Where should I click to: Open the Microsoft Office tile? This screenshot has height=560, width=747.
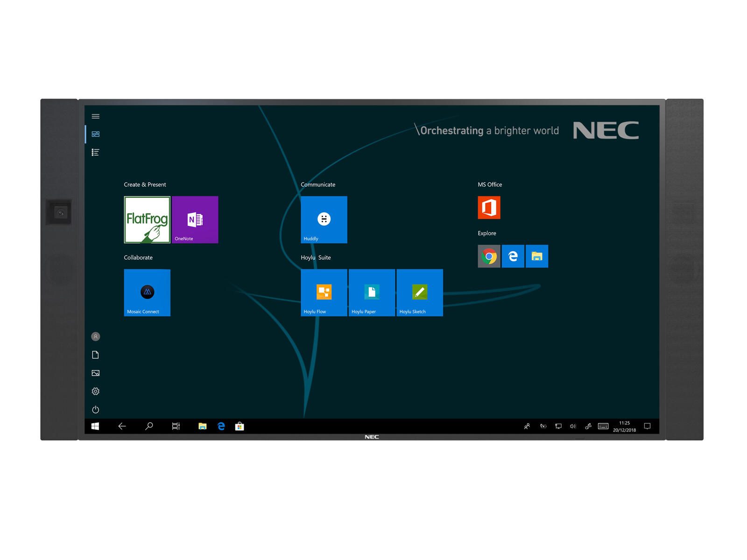click(489, 208)
